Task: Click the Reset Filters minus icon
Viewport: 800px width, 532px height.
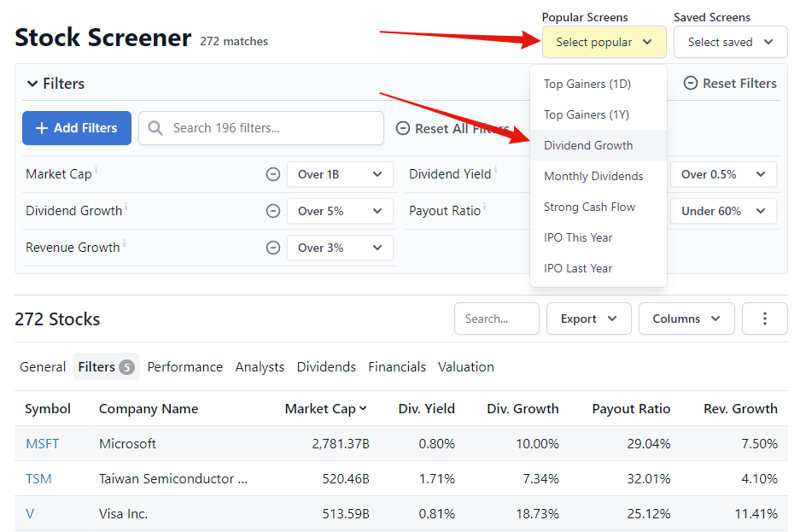Action: click(691, 84)
